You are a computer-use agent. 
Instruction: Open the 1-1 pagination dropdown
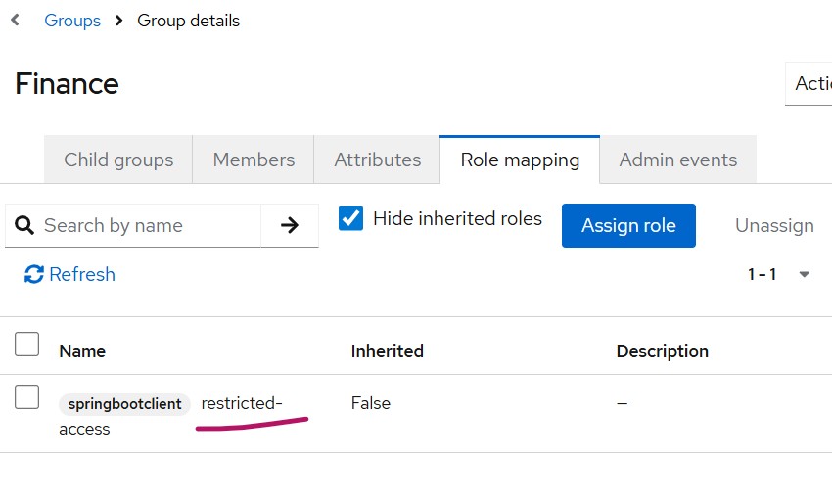coord(804,275)
